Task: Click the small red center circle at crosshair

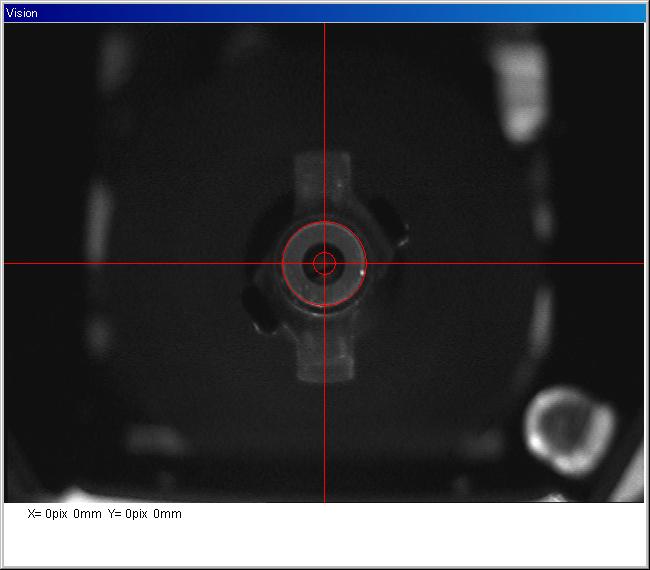Action: tap(324, 263)
